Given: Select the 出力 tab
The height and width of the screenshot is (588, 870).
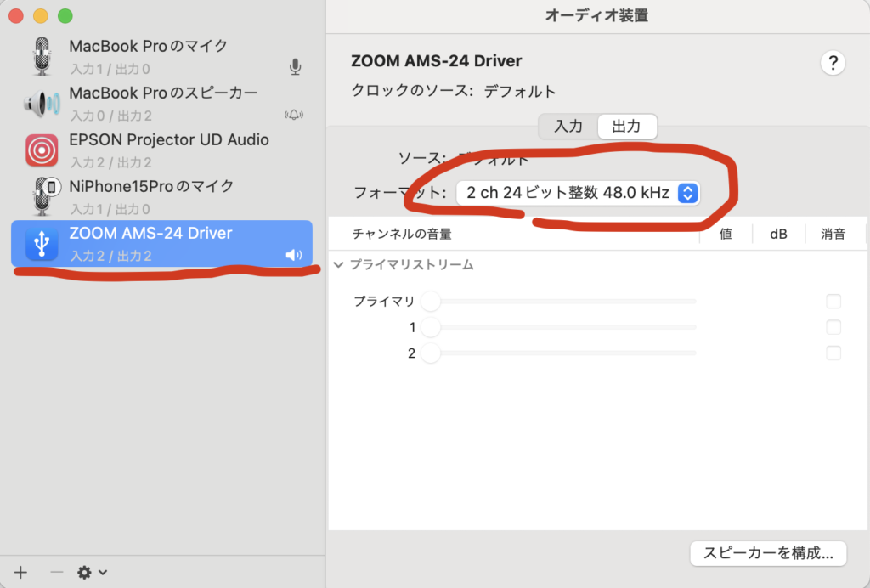Looking at the screenshot, I should [627, 126].
